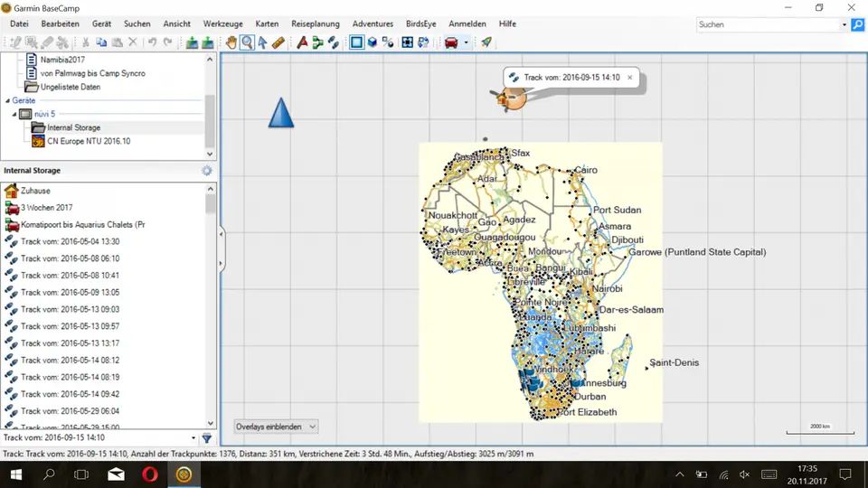Select Track vom: 2016-05-14 09:42
Image resolution: width=868 pixels, height=488 pixels.
click(x=70, y=394)
